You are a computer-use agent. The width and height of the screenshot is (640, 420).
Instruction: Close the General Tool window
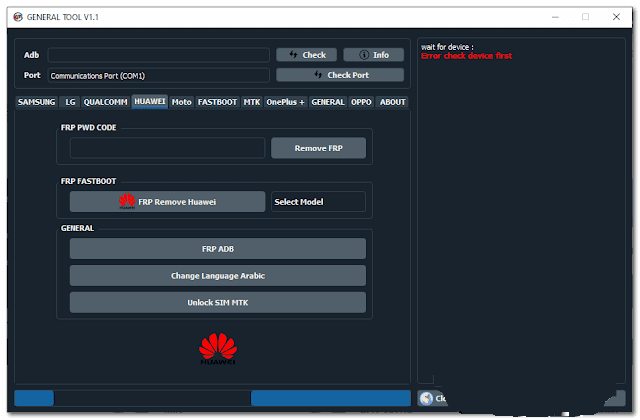(x=616, y=17)
